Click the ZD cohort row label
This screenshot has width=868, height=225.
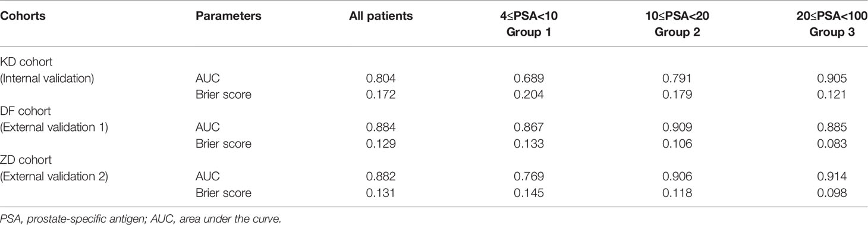click(x=23, y=160)
